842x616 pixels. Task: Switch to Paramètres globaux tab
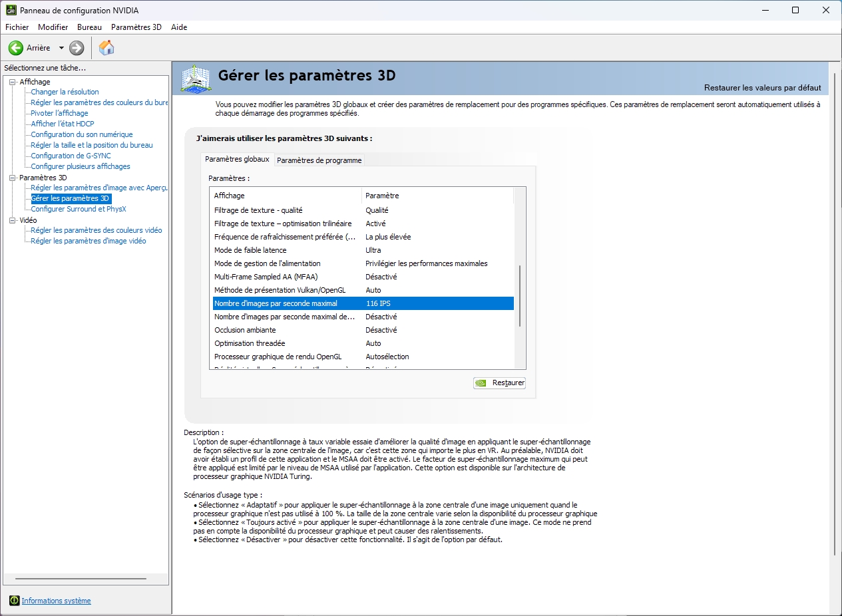[237, 160]
